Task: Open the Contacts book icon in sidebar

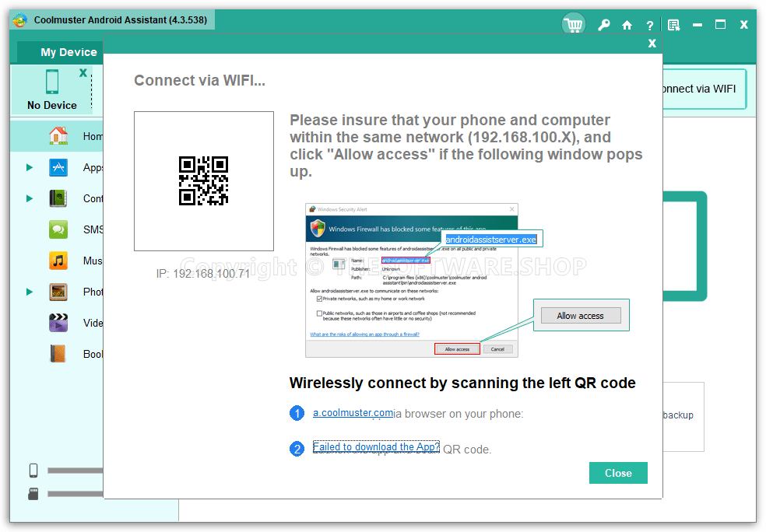Action: click(x=58, y=198)
